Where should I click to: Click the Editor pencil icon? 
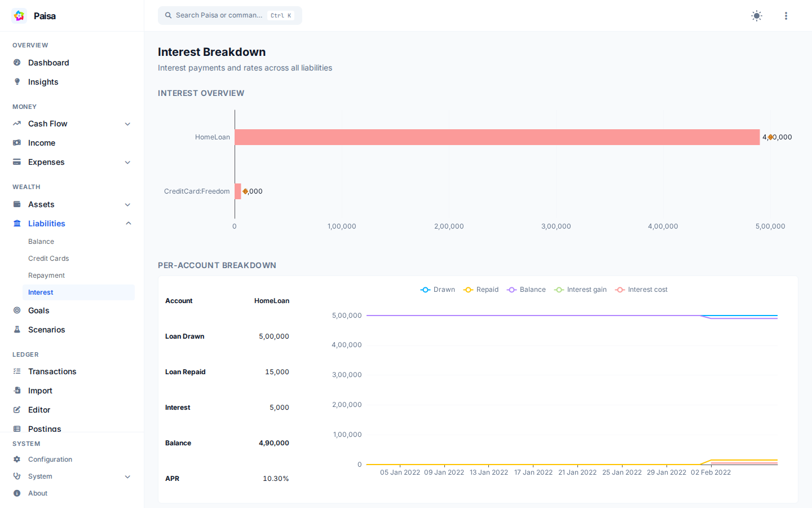[17, 410]
